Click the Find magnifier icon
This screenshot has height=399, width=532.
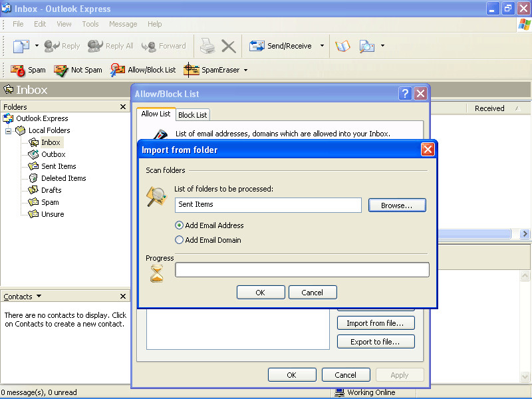click(x=367, y=46)
